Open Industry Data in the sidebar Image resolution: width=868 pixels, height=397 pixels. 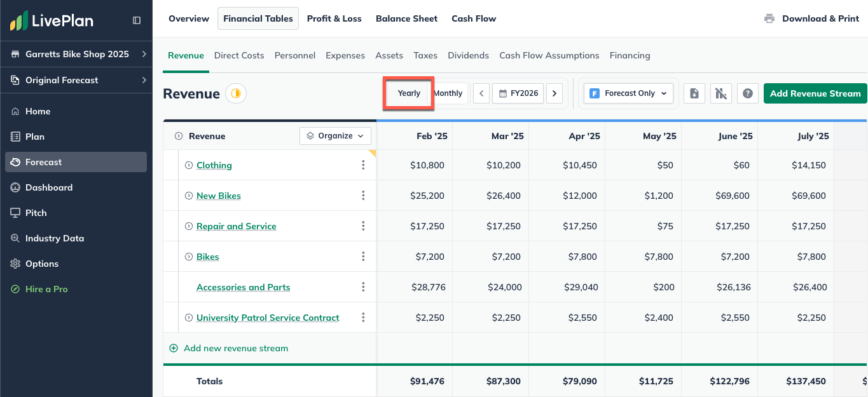point(76,238)
